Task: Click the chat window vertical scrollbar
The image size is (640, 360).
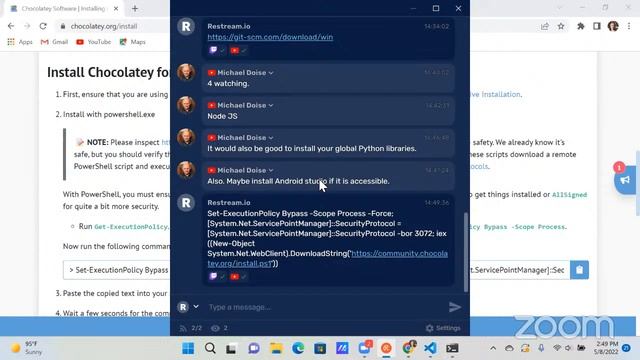Action: coord(466,252)
